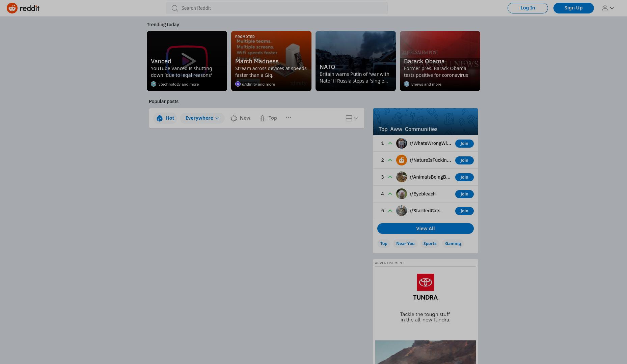The image size is (627, 364).
Task: Join r/NatureIsFuckin... community
Action: (x=464, y=160)
